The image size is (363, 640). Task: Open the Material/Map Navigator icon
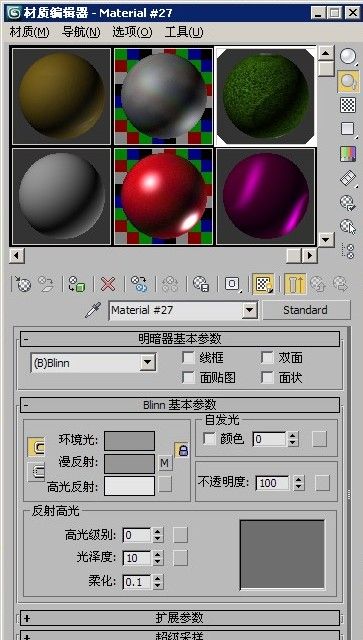pos(349,251)
